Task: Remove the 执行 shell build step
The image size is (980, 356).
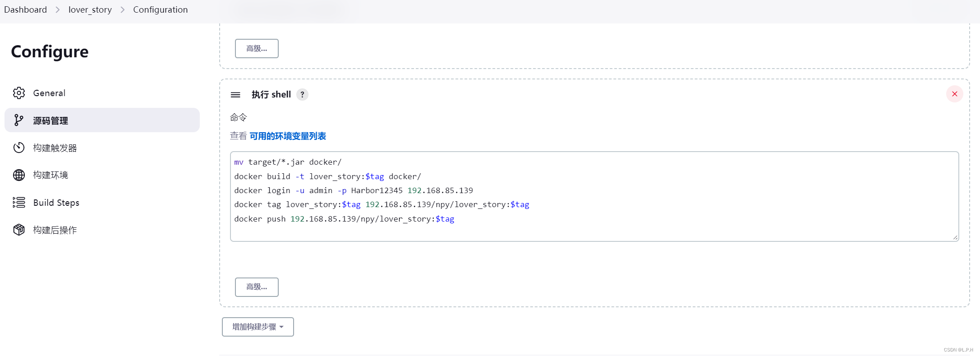Action: (955, 94)
